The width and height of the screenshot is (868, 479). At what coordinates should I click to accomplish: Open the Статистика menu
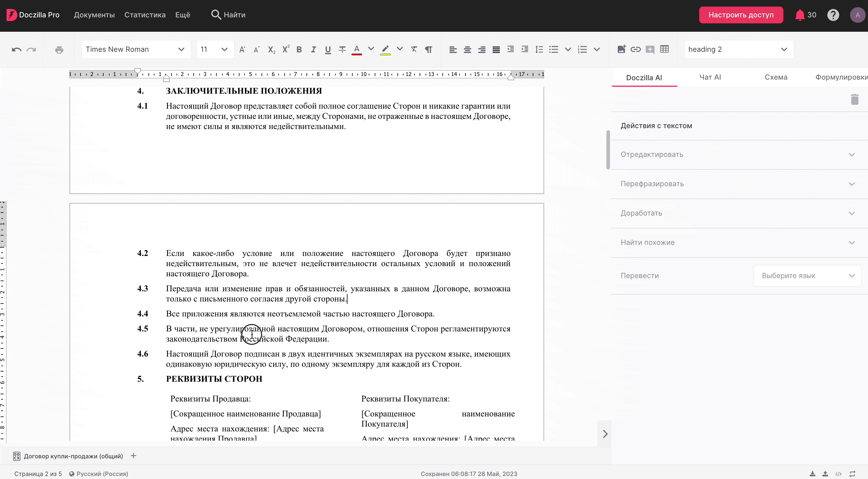click(x=145, y=15)
